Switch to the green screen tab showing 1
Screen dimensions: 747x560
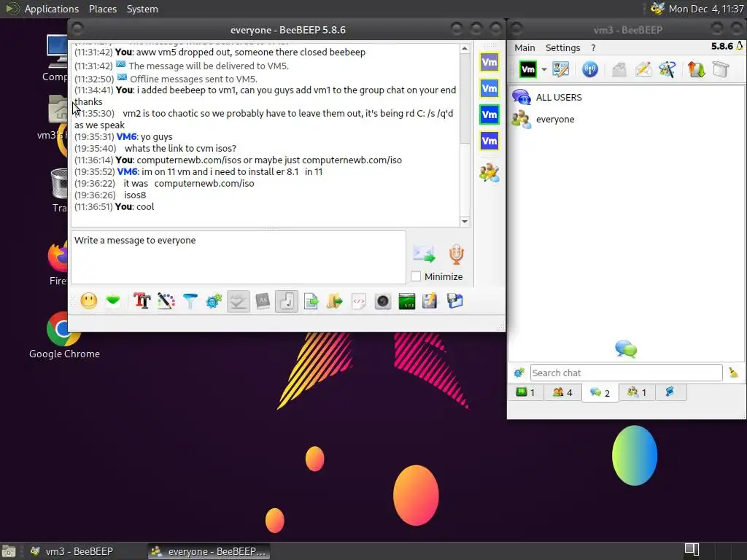[x=525, y=392]
